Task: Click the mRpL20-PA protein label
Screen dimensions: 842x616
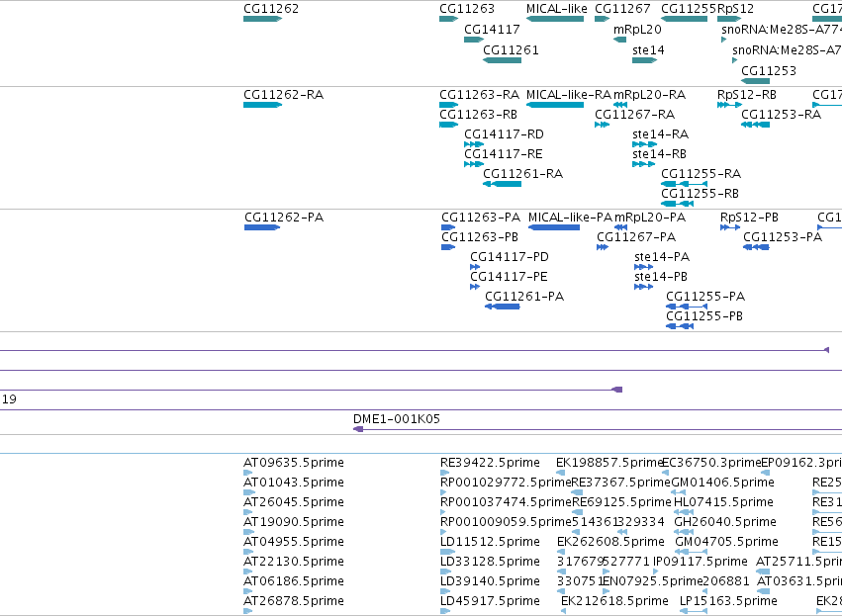Action: coord(650,218)
